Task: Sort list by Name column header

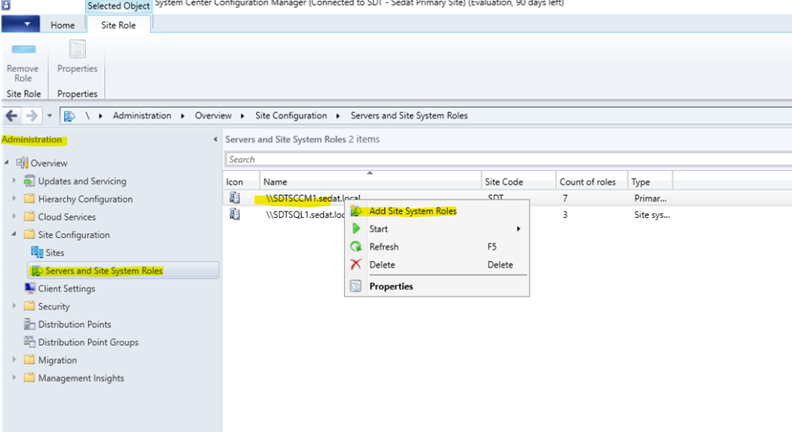Action: (370, 181)
